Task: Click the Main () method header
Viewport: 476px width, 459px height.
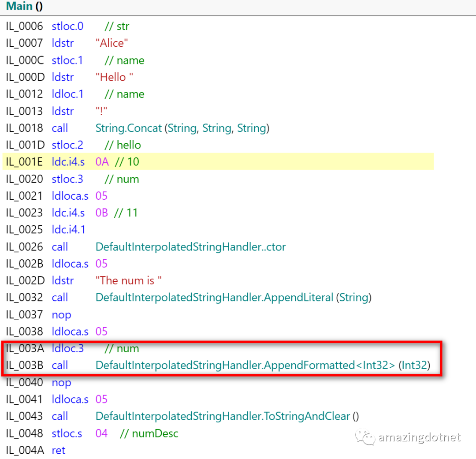Action: point(19,7)
